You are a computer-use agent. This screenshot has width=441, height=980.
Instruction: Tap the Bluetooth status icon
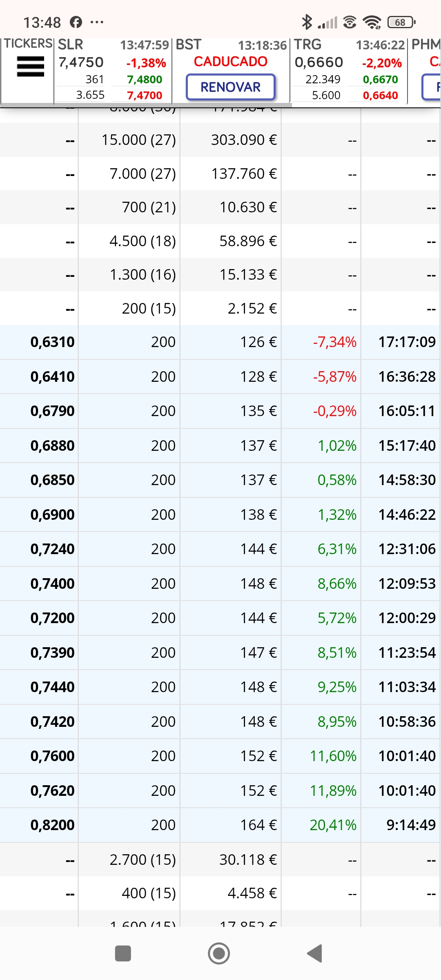pyautogui.click(x=307, y=22)
